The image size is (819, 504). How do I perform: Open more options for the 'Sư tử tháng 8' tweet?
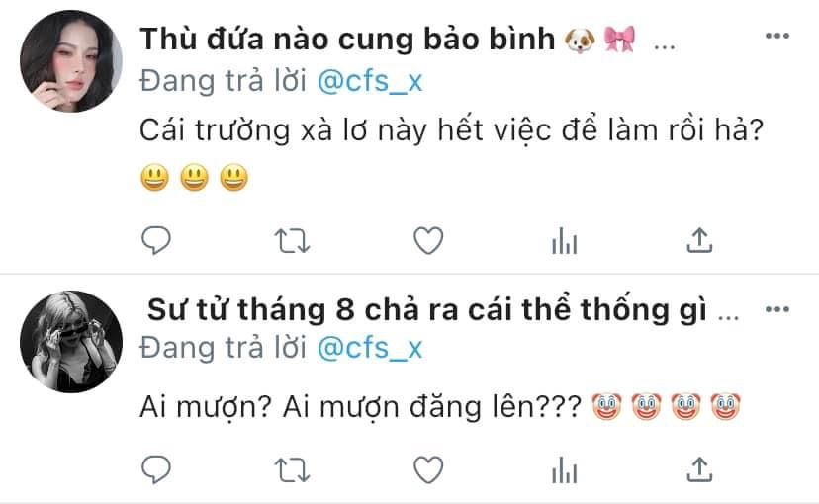[x=777, y=309]
